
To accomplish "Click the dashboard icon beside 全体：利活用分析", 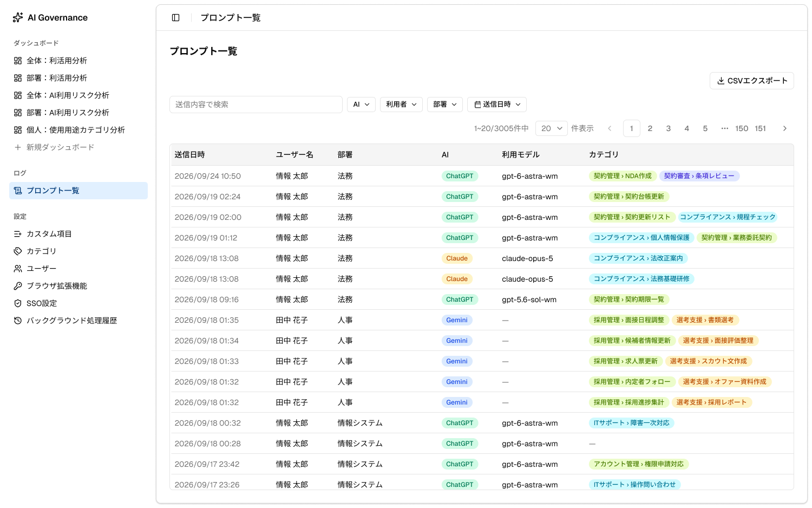I will [18, 61].
